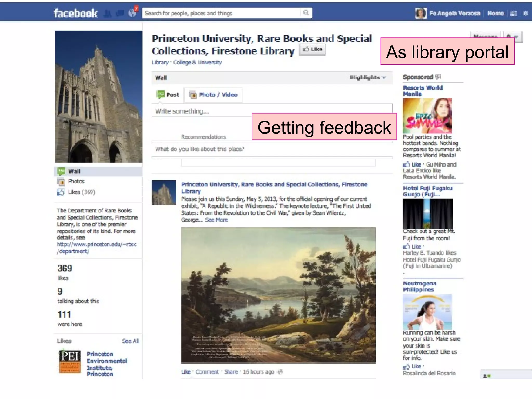
Task: Open the Neutrogena Philippines ad title
Action: click(420, 287)
